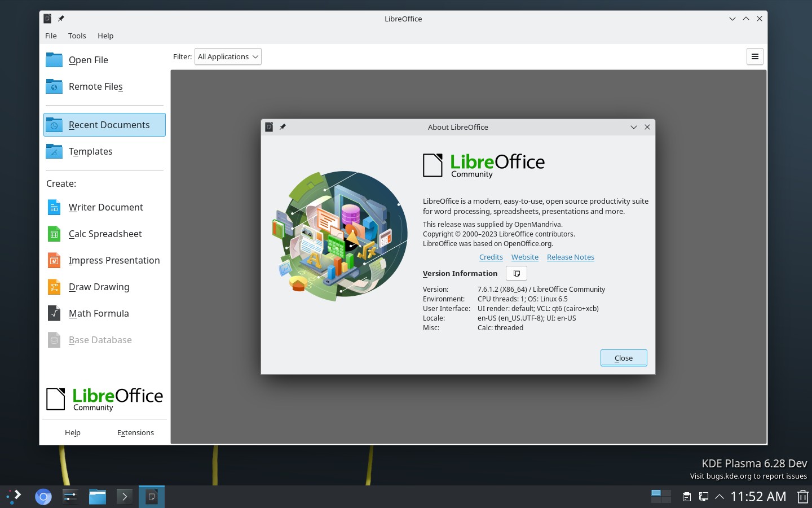The height and width of the screenshot is (508, 812).
Task: Click the LibreOffice artwork in About dialog
Action: (x=339, y=235)
